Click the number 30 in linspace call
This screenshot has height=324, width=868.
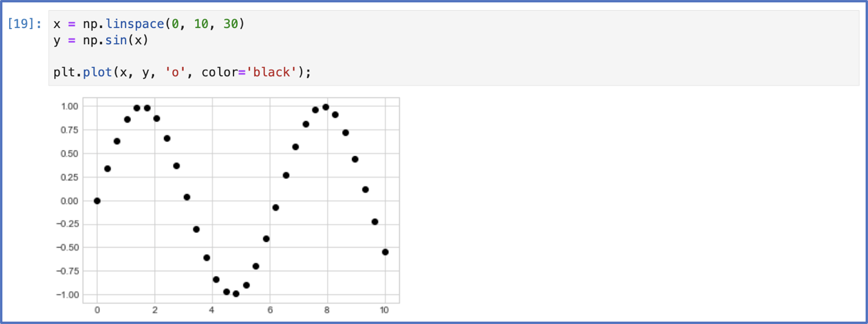click(x=230, y=24)
